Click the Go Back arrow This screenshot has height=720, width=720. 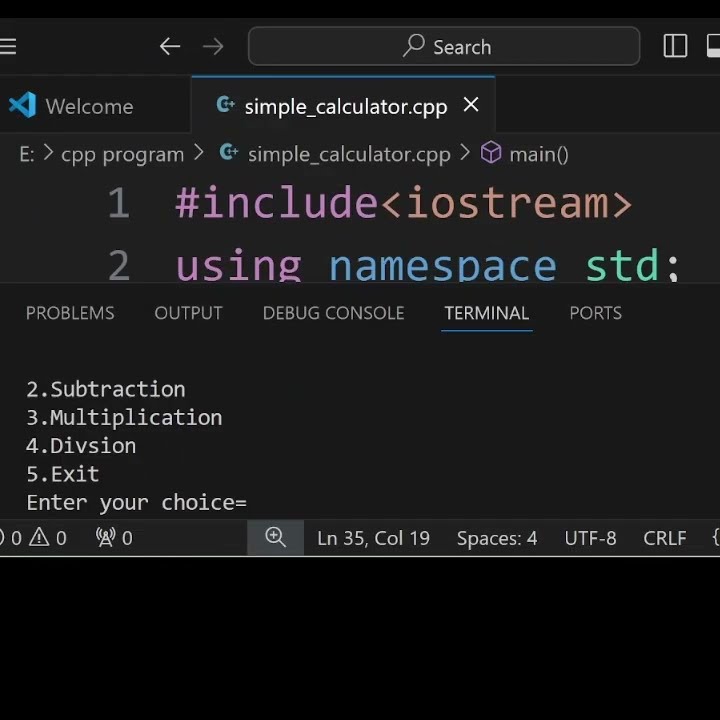170,46
